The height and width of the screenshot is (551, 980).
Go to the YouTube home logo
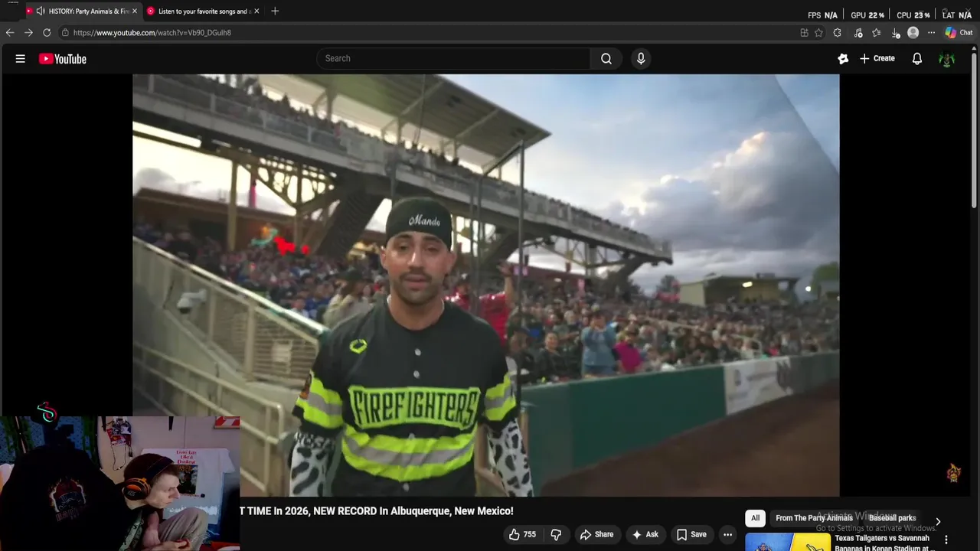tap(63, 59)
